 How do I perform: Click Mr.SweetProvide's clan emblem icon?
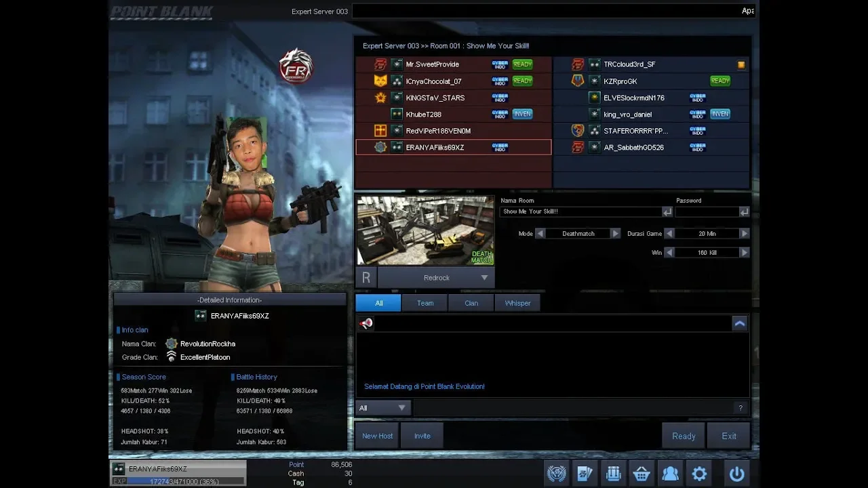pos(380,64)
